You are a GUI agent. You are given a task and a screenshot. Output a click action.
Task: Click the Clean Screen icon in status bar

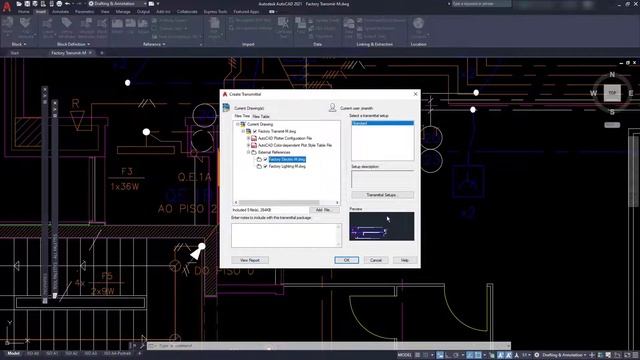[627, 355]
